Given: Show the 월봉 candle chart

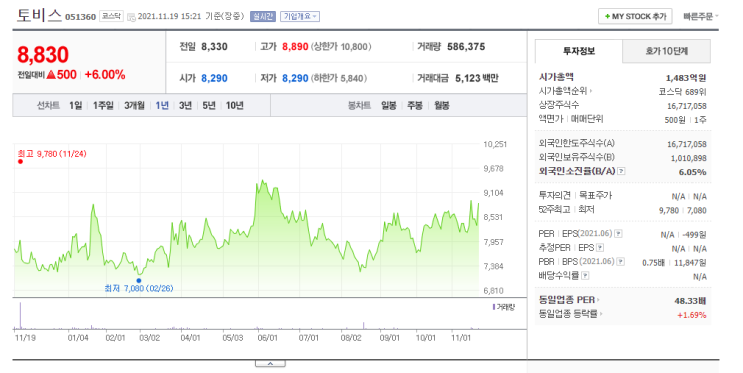Looking at the screenshot, I should [x=442, y=106].
